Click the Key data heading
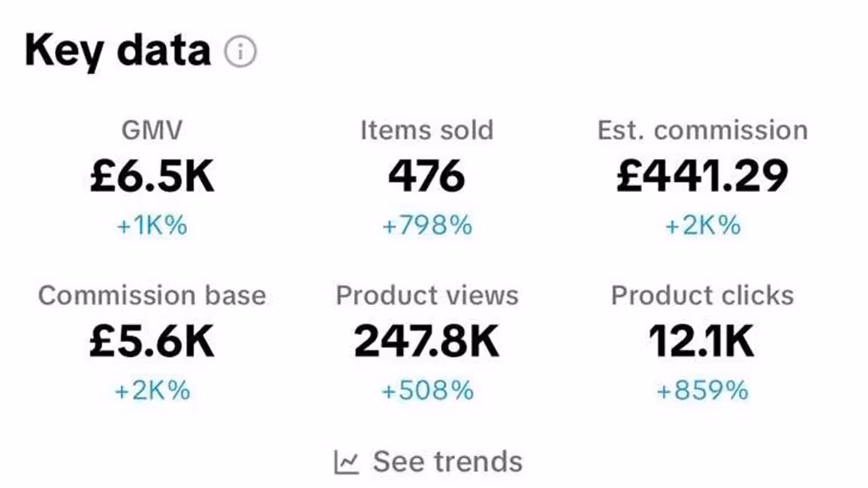 point(118,50)
